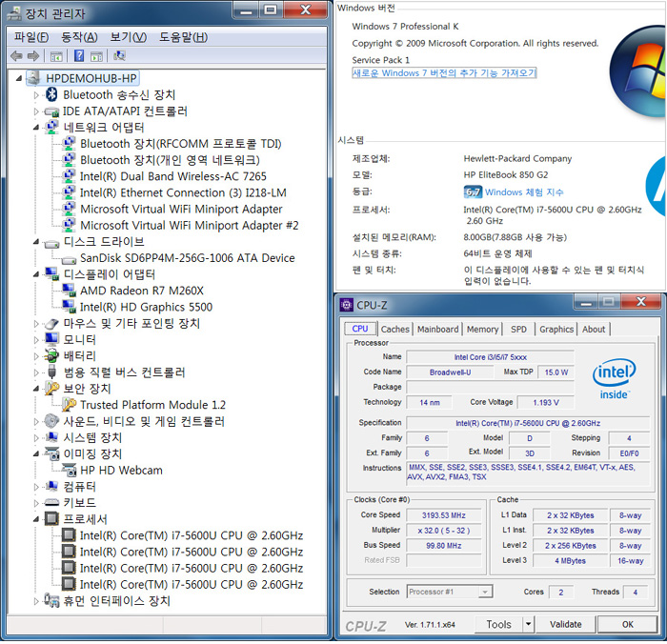Expand the 모니터 node
The height and width of the screenshot is (644, 667).
[x=36, y=340]
